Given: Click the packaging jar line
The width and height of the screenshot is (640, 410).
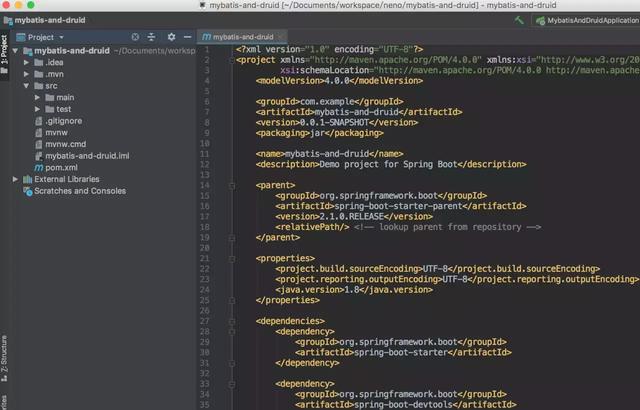Looking at the screenshot, I should point(320,133).
